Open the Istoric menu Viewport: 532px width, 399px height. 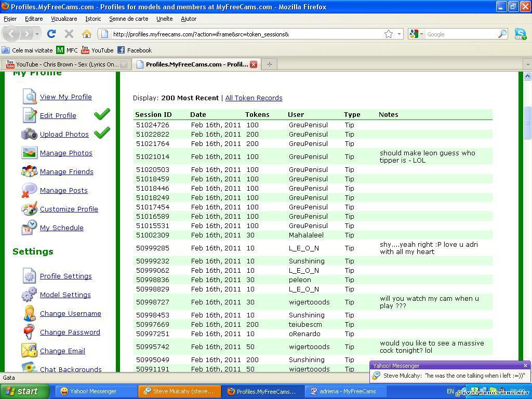point(93,19)
